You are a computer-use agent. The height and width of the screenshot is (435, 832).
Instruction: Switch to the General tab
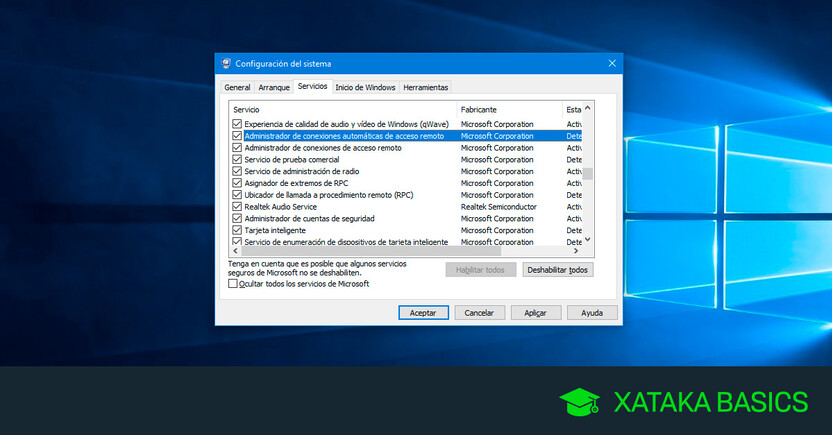coord(237,88)
